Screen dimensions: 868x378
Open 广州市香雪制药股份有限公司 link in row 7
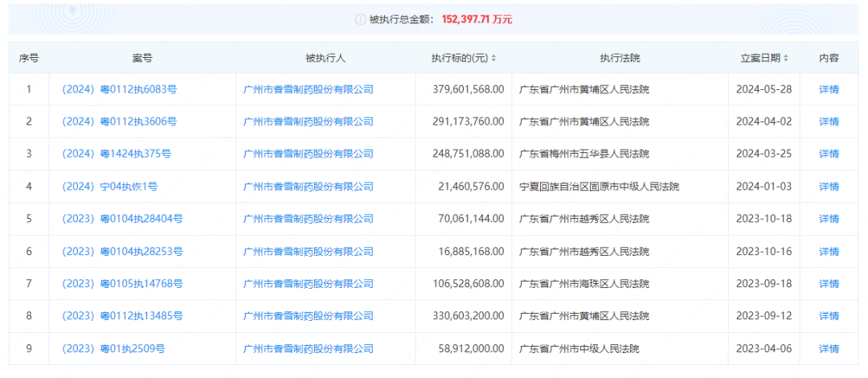pos(309,284)
